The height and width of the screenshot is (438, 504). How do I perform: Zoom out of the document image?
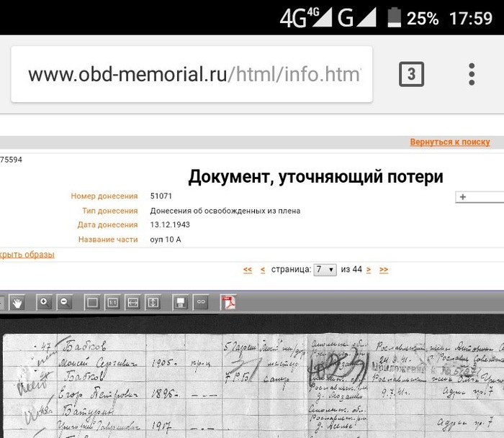click(65, 302)
